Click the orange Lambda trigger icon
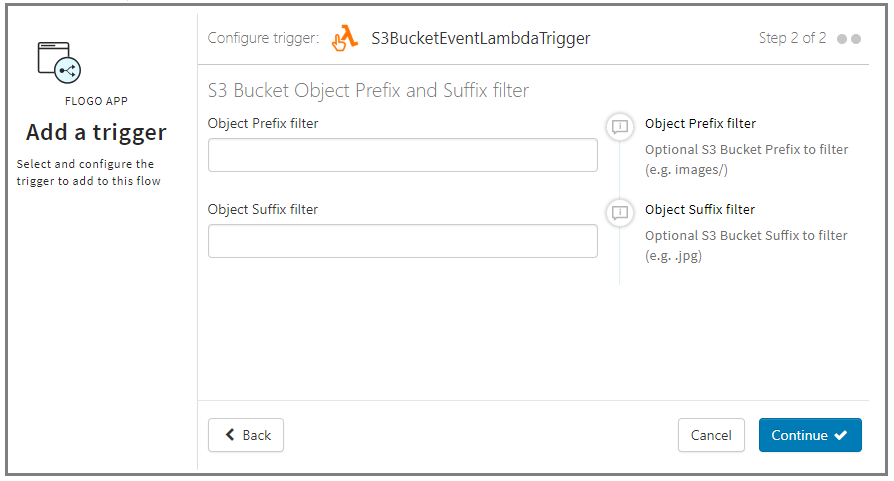This screenshot has height=481, width=894. (344, 39)
